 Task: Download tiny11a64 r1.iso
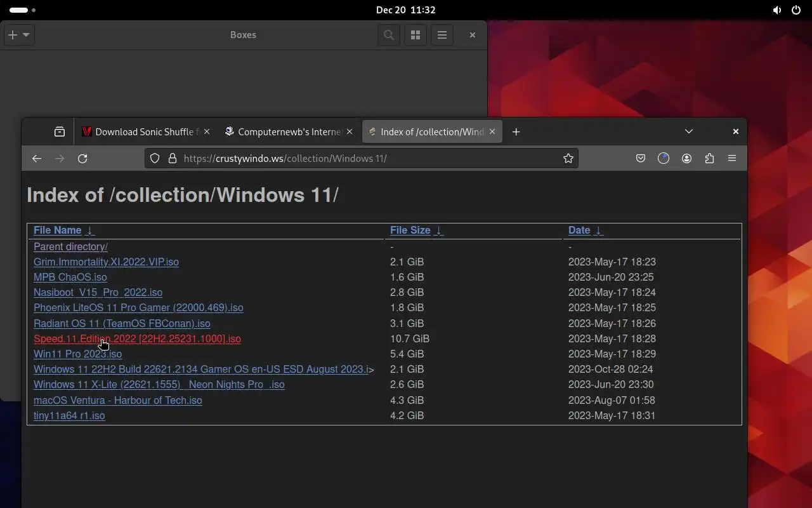coord(69,415)
